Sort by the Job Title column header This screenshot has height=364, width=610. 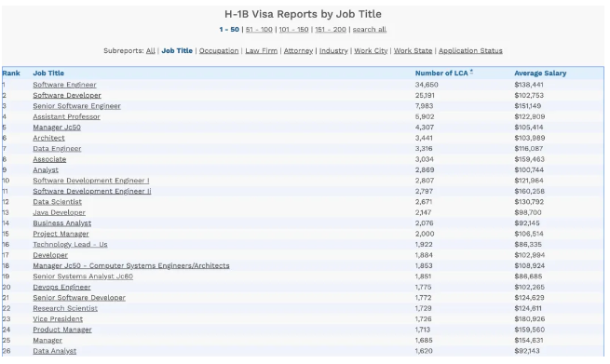click(x=48, y=74)
